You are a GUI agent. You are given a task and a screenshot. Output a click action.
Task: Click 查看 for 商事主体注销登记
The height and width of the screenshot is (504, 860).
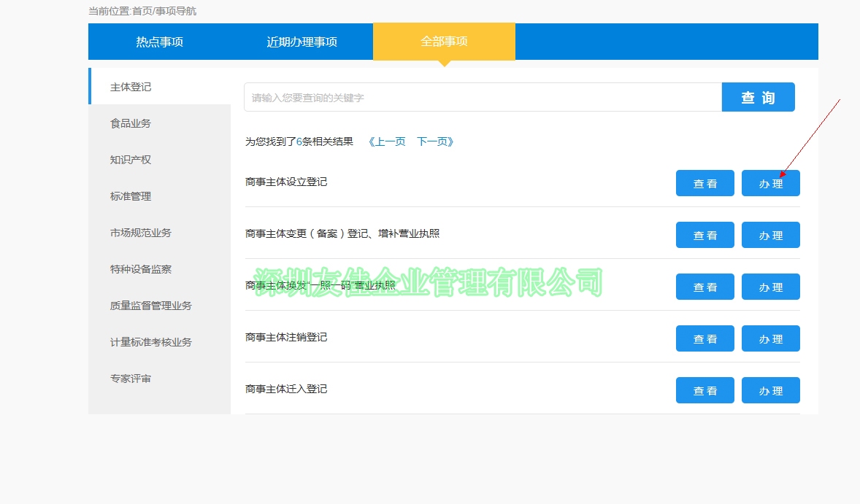coord(704,338)
